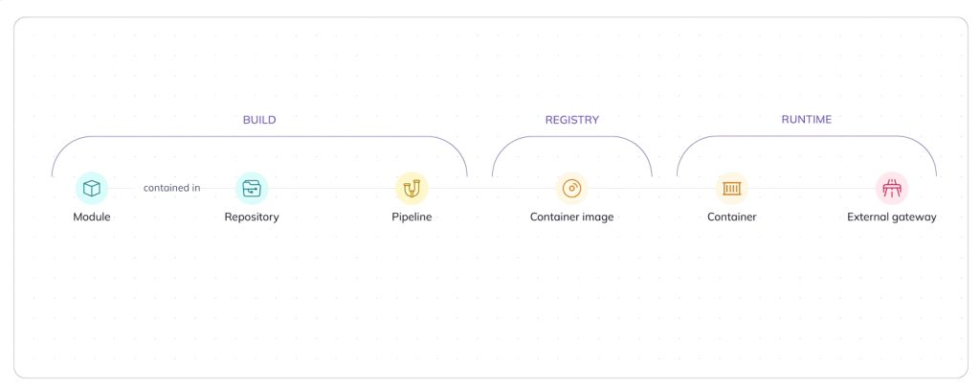Screen dimensions: 980x390
Task: Select the Container image disc icon
Action: point(572,188)
